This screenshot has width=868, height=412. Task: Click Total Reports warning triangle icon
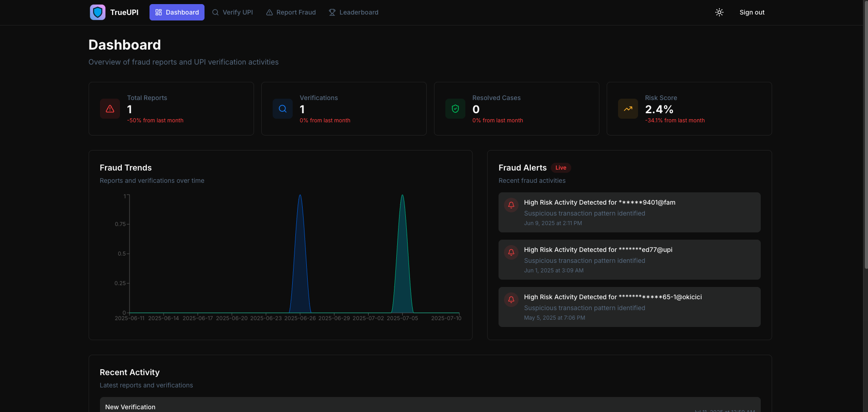[110, 109]
